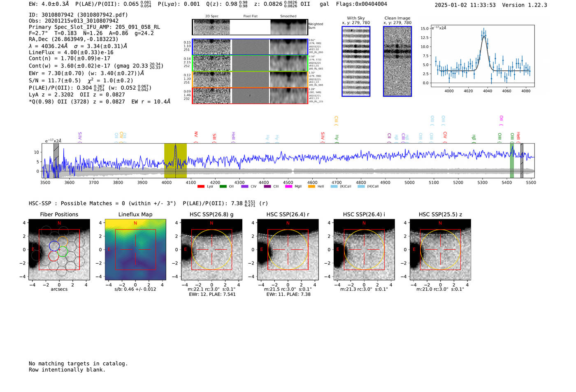The image size is (576, 392).
Task: Click the Version 1.22.3 label
Action: point(525,5)
